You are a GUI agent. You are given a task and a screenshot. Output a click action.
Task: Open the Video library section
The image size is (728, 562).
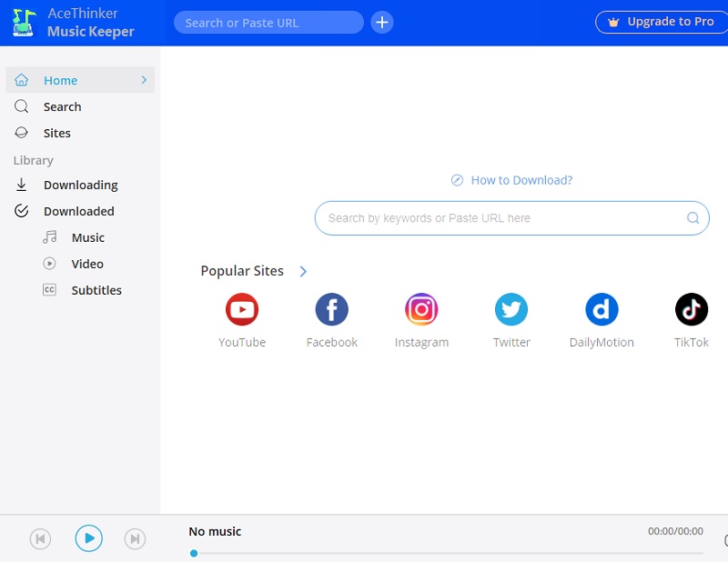(x=87, y=264)
